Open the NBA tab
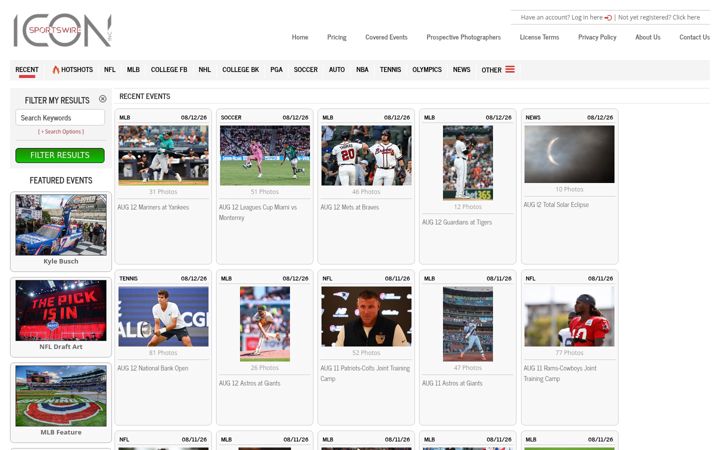The width and height of the screenshot is (720, 450). tap(362, 69)
